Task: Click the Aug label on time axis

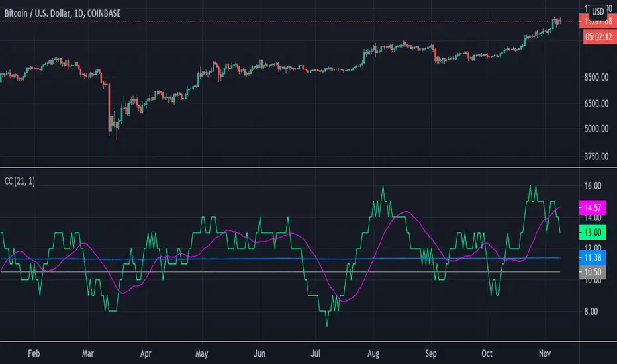Action: (x=373, y=354)
